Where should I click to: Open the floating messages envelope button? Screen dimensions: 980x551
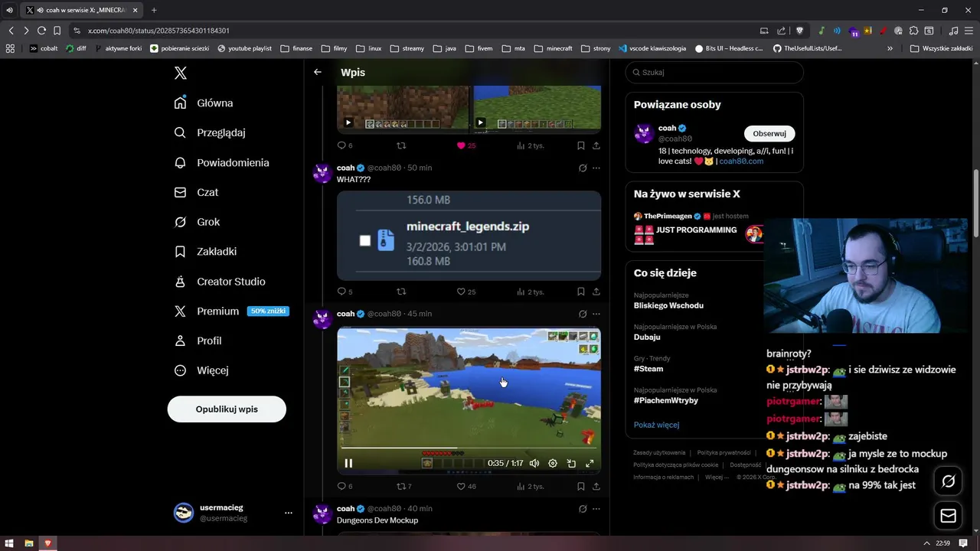948,516
